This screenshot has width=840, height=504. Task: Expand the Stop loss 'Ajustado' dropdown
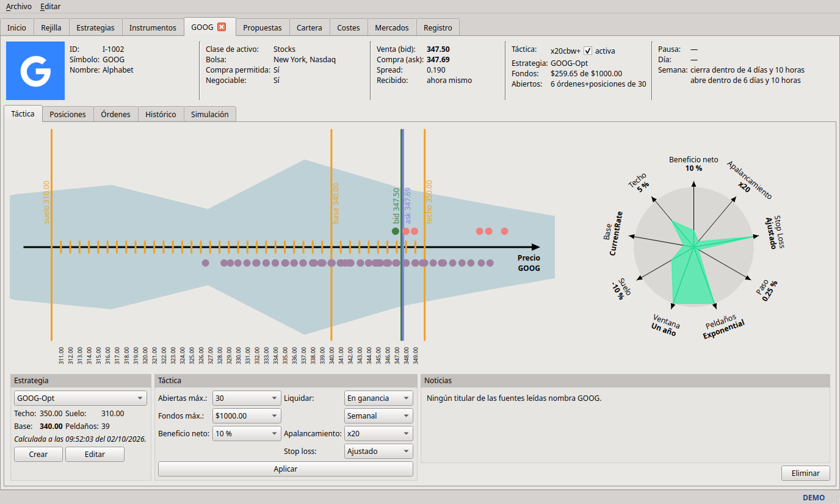click(x=378, y=452)
